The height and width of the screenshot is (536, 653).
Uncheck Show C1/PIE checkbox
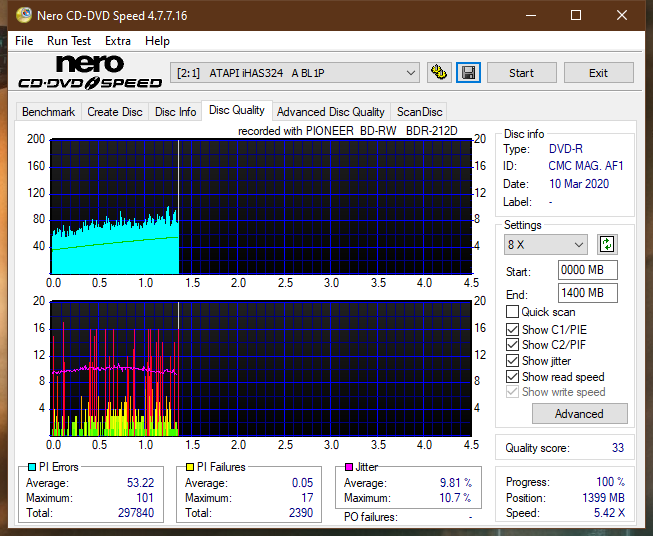[512, 329]
